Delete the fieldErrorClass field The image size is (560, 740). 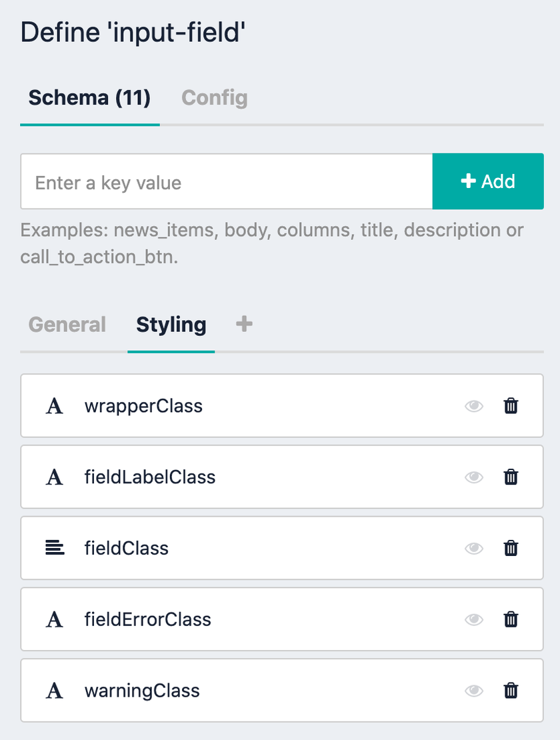pos(511,619)
